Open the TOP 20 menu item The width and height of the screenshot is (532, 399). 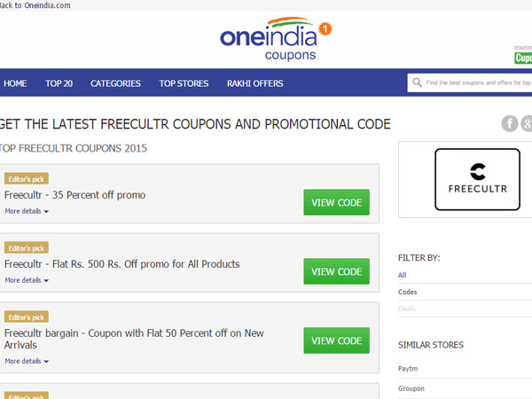point(59,83)
